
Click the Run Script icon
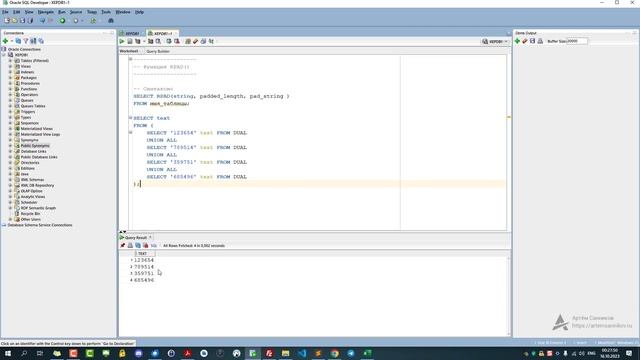130,41
